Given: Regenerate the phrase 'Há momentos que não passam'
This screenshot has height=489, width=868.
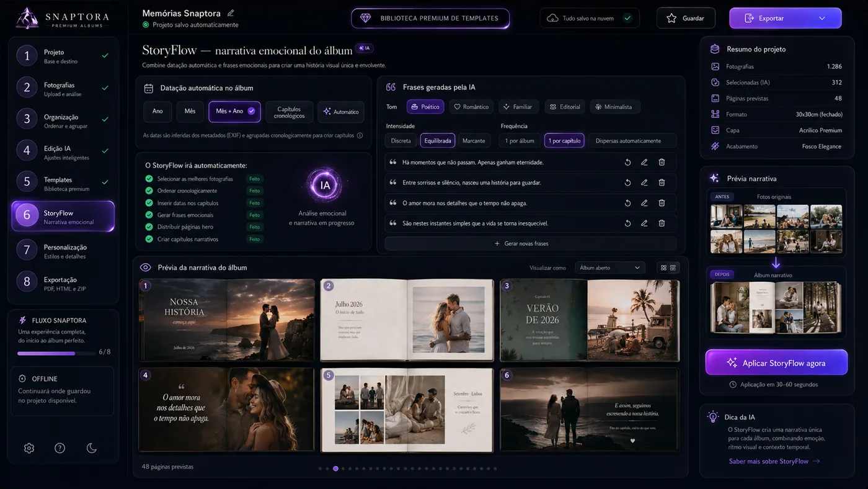Looking at the screenshot, I should tap(627, 162).
